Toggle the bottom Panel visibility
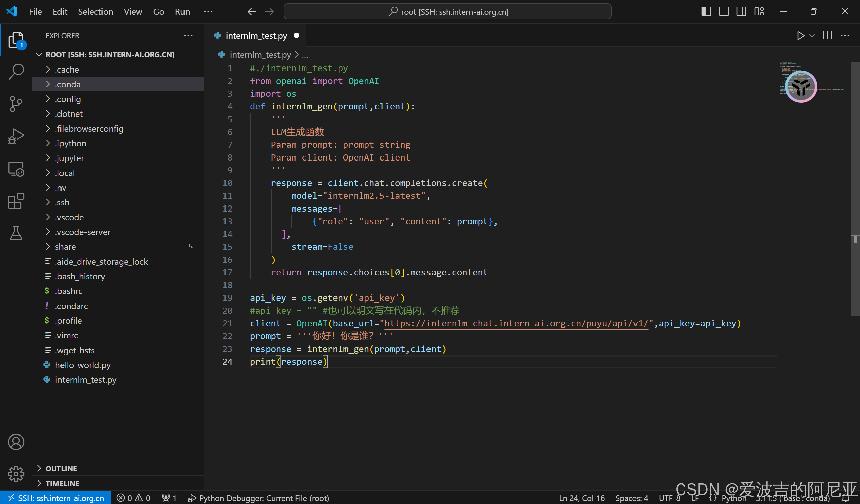The height and width of the screenshot is (504, 860). (724, 12)
